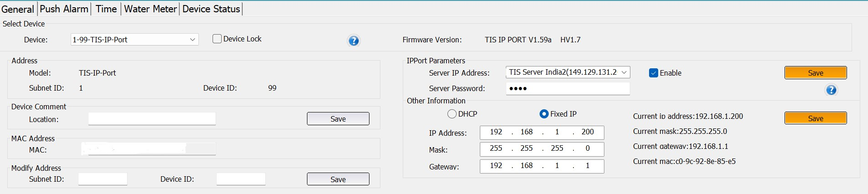Viewport: 868px width, 194px height.
Task: Save the device comment location
Action: point(338,118)
